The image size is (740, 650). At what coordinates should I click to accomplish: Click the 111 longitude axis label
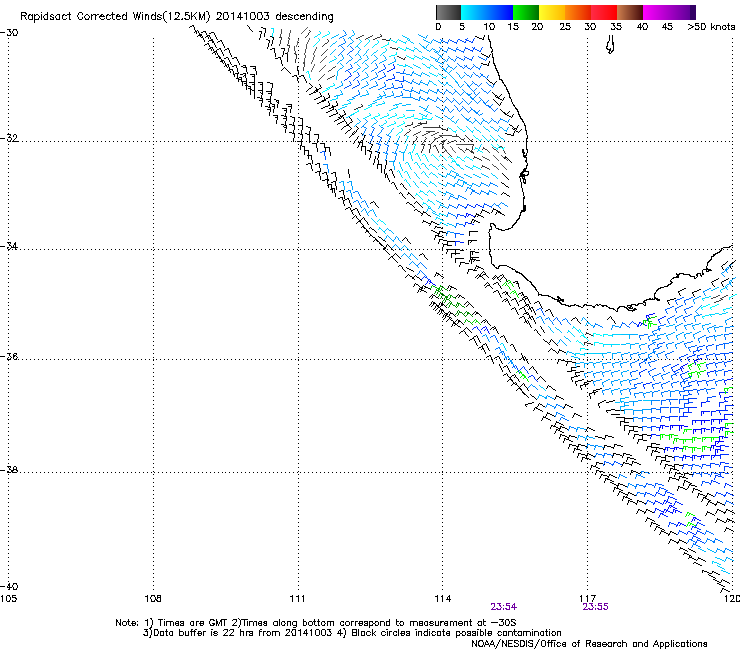coord(297,599)
